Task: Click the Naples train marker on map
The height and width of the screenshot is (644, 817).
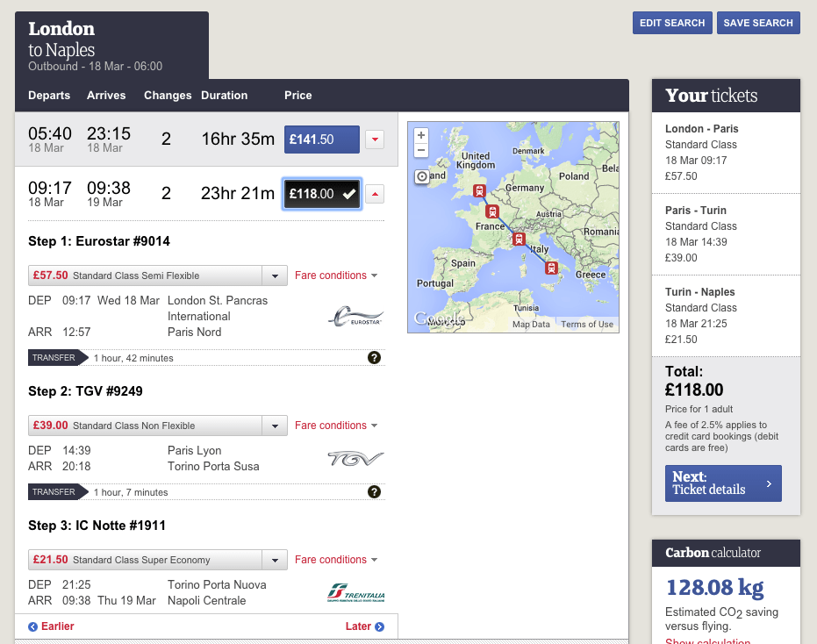Action: pos(551,268)
